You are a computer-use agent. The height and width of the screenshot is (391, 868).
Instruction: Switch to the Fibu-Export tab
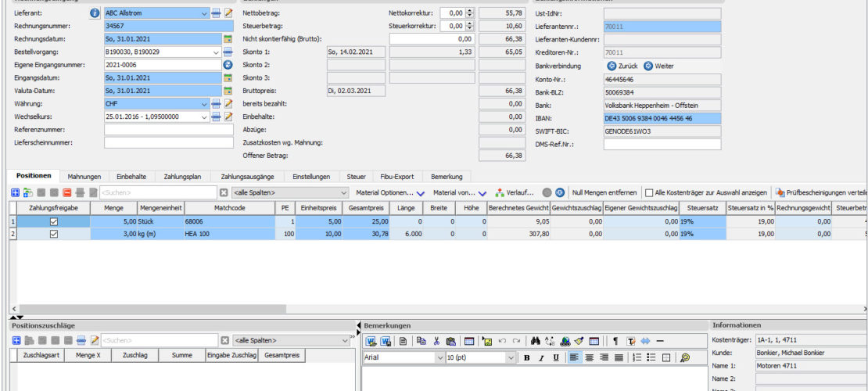click(x=397, y=177)
